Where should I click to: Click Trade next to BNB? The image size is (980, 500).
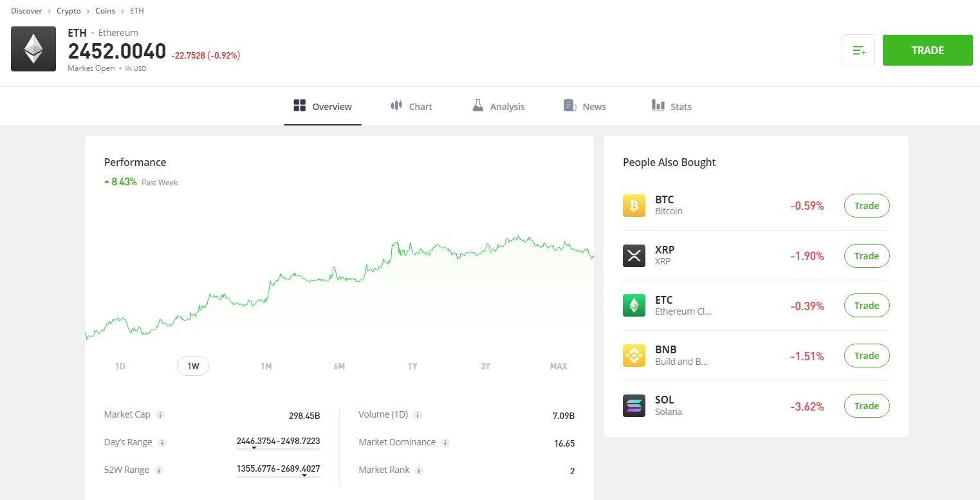(x=866, y=355)
